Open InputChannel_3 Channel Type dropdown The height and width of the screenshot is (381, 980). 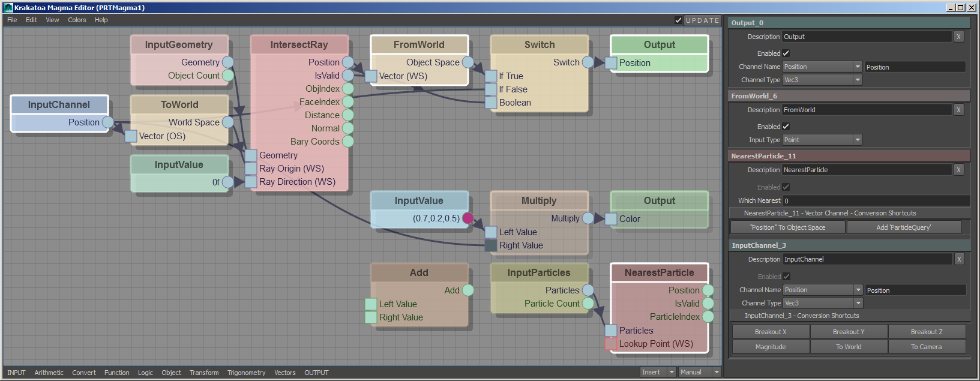[823, 303]
